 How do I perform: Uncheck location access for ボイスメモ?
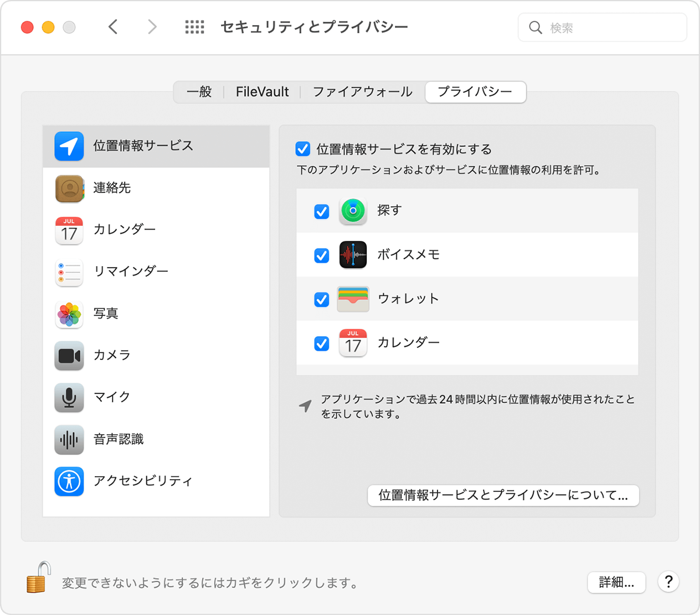(321, 256)
